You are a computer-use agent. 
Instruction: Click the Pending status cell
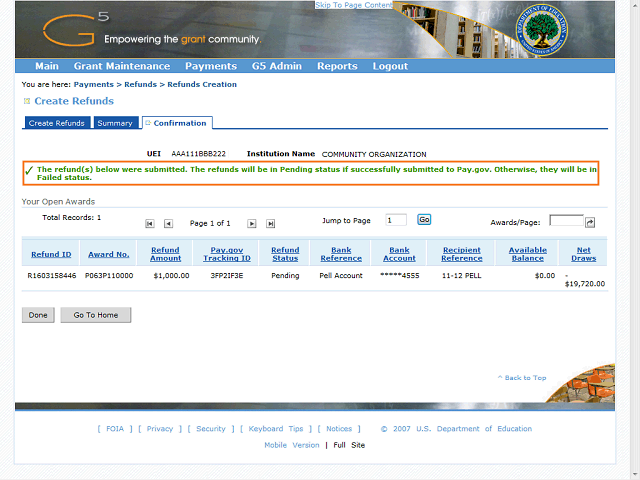pos(285,276)
